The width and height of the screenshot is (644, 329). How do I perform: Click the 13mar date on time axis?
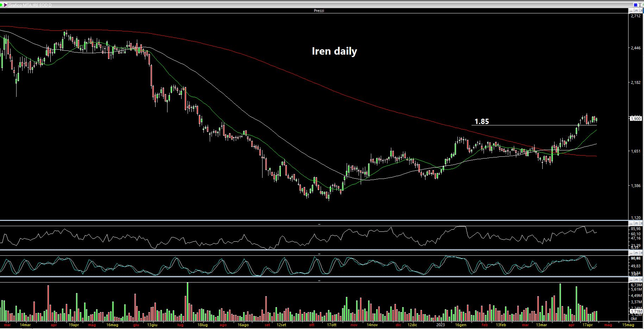541,325
